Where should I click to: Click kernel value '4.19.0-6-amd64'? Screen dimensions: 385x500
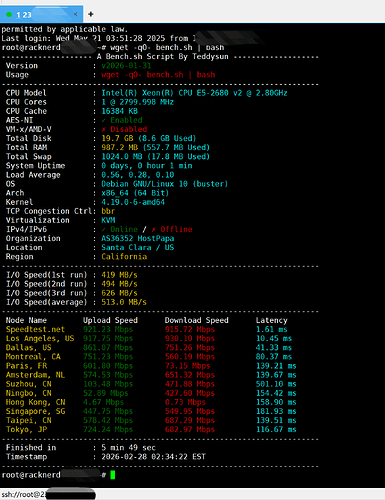click(x=133, y=202)
